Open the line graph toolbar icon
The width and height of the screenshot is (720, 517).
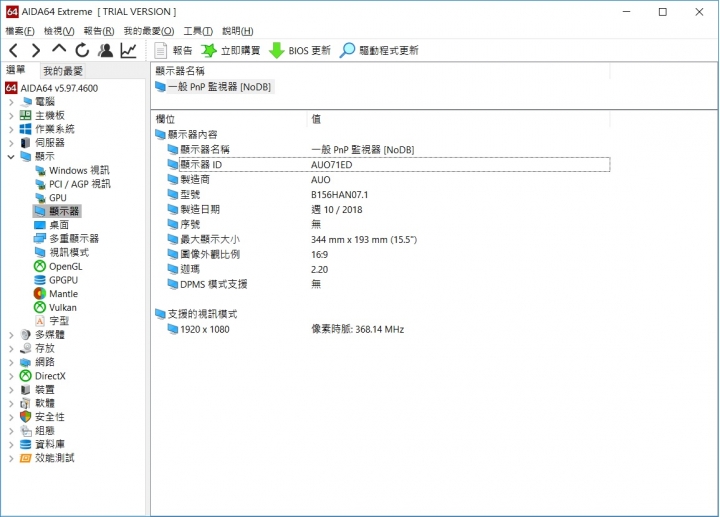[x=129, y=50]
